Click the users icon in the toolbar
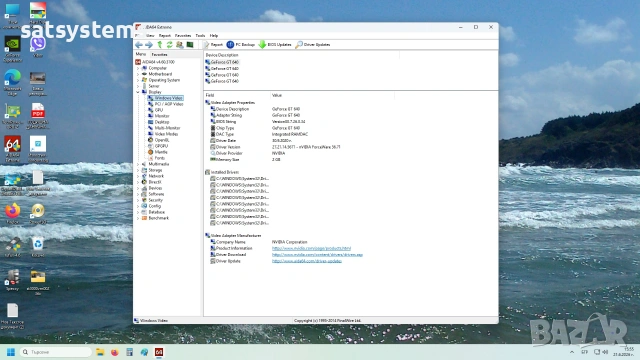 click(180, 44)
